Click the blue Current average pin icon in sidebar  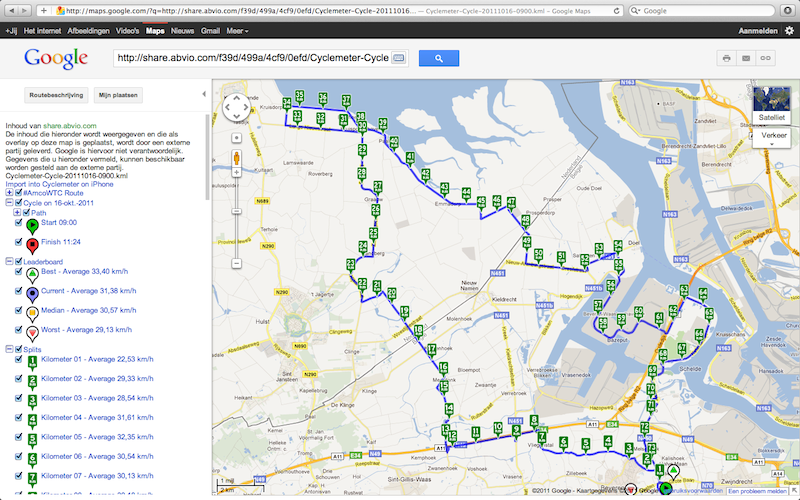click(32, 295)
